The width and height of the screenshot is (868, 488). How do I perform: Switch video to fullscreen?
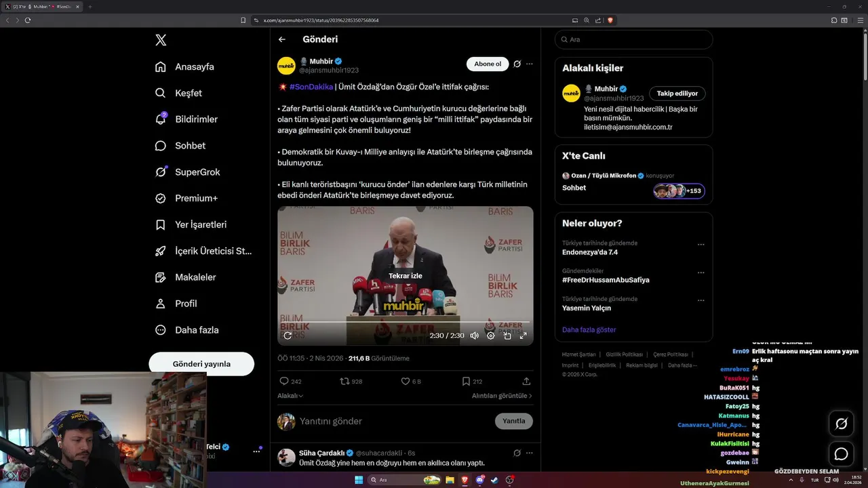pyautogui.click(x=524, y=335)
